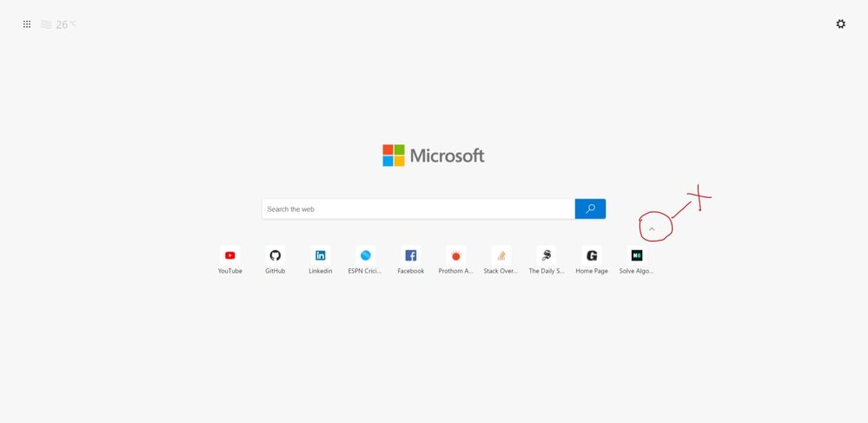868x423 pixels.
Task: Open the Stack Overflow quick link tile
Action: tap(501, 261)
